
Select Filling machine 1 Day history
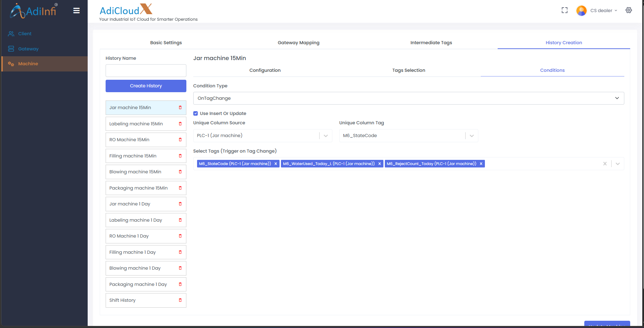pos(133,252)
